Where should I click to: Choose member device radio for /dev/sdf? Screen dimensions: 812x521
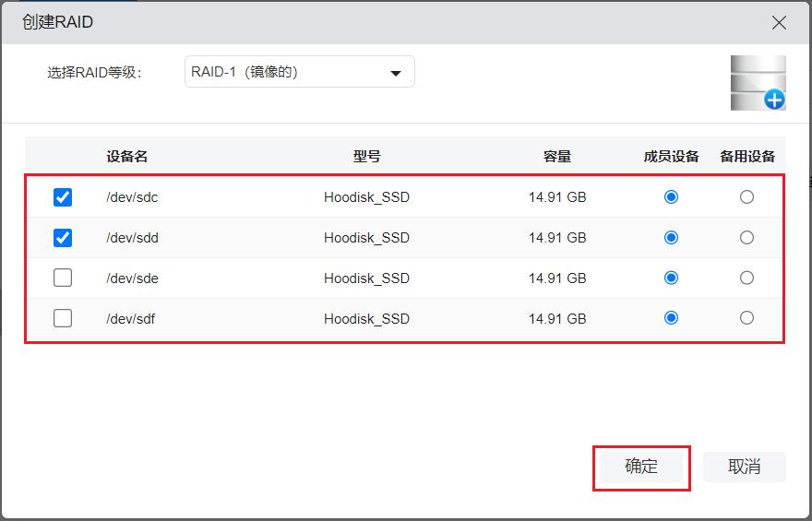[671, 318]
